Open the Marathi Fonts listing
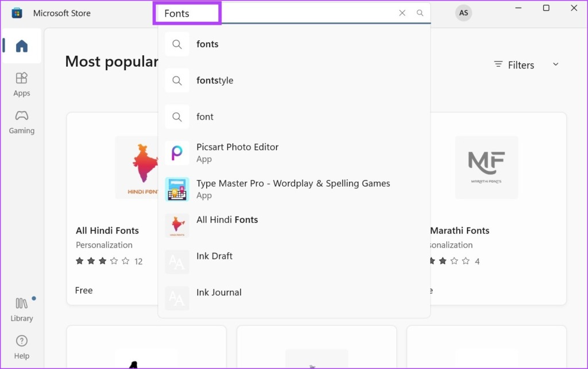Viewport: 588px width, 369px height. (x=486, y=167)
